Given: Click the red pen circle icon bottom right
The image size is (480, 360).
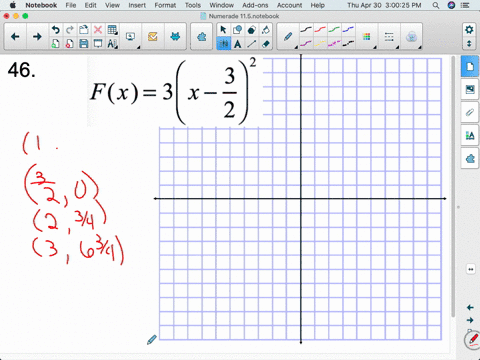Looking at the screenshot, I should (x=473, y=340).
